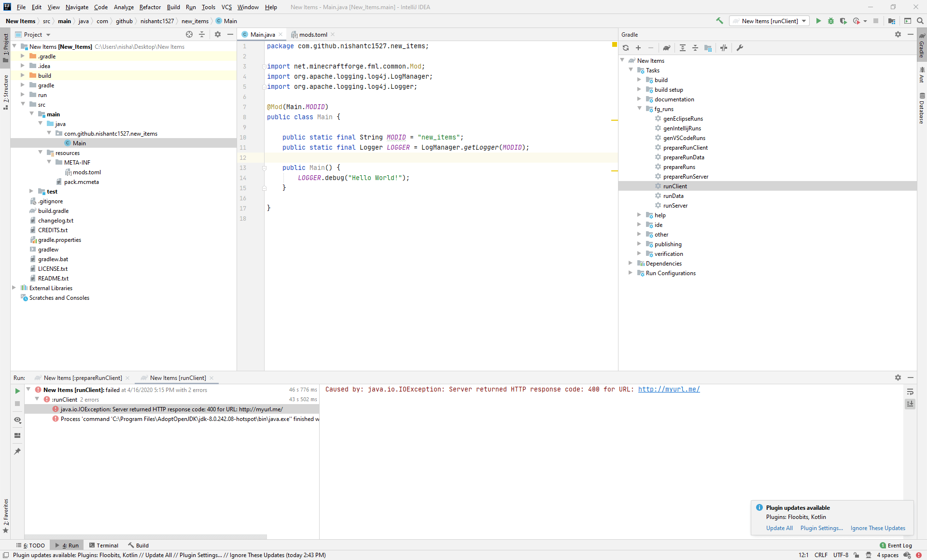Open IDE settings gear in Project panel

(218, 34)
